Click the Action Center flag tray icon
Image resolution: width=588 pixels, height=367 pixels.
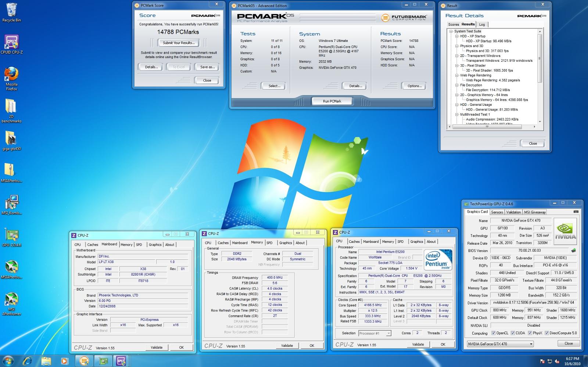pyautogui.click(x=542, y=361)
